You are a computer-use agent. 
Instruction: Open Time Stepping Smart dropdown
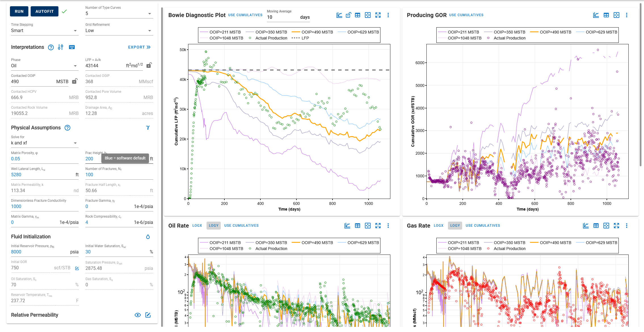[x=45, y=31]
